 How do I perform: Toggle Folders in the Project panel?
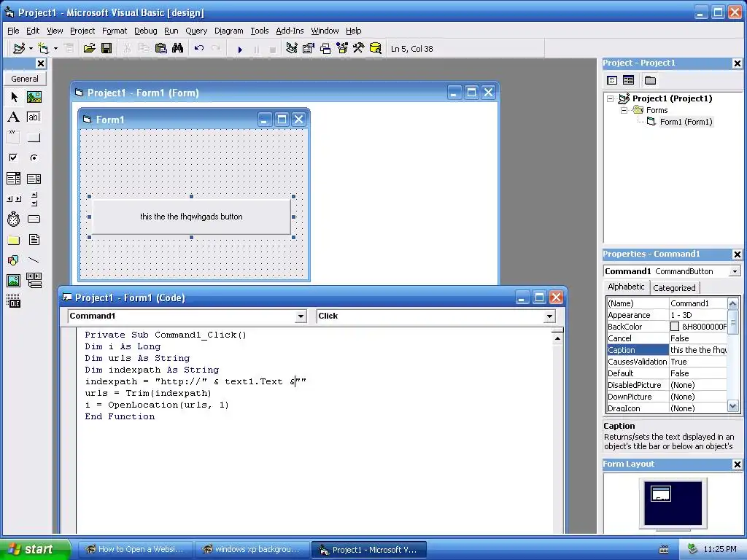tap(650, 80)
